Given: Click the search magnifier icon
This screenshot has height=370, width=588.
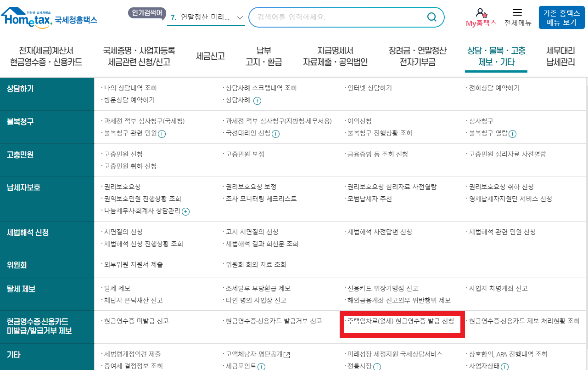Looking at the screenshot, I should pos(431,17).
